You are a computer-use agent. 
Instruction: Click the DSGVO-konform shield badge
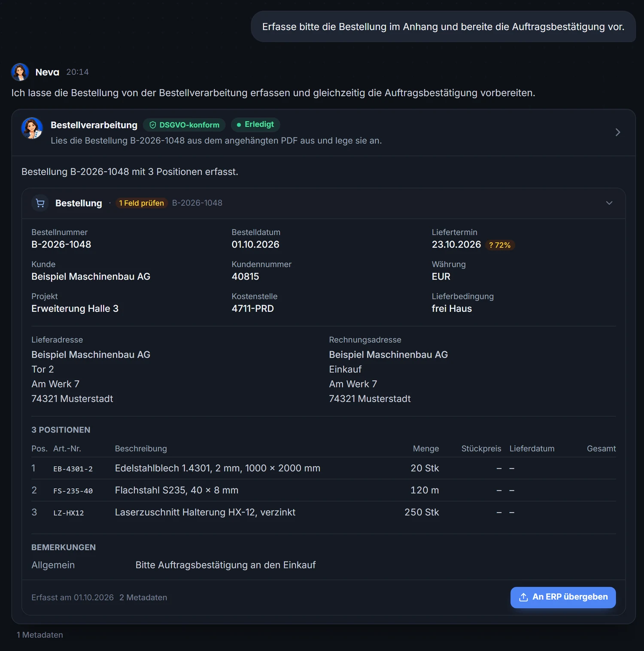click(184, 125)
